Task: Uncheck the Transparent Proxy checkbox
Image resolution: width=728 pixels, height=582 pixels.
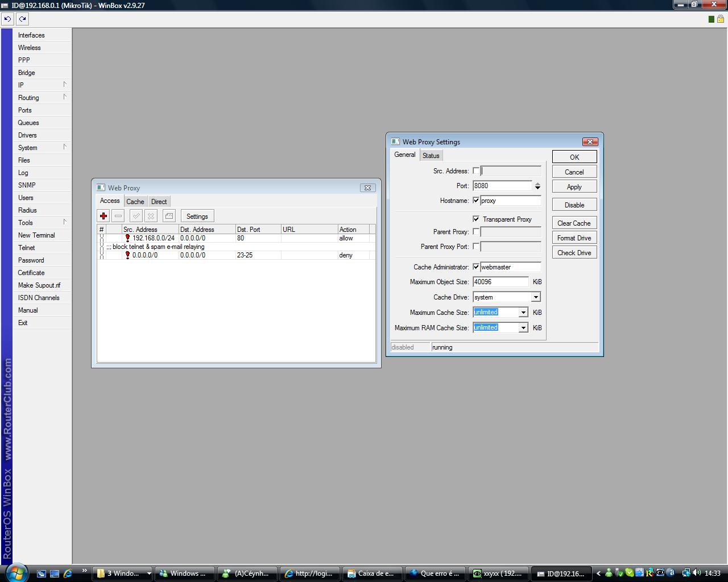Action: 476,219
